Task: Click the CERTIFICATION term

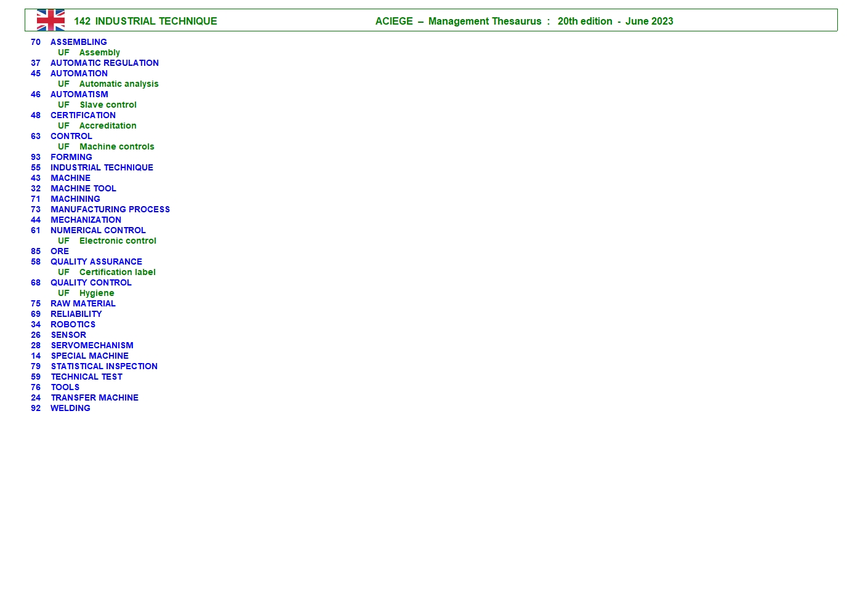Action: 82,115
